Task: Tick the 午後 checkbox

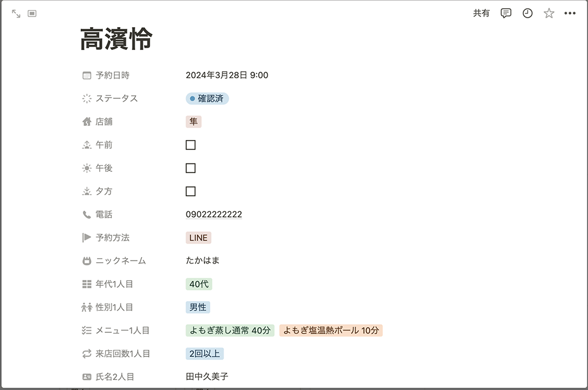Action: coord(191,168)
